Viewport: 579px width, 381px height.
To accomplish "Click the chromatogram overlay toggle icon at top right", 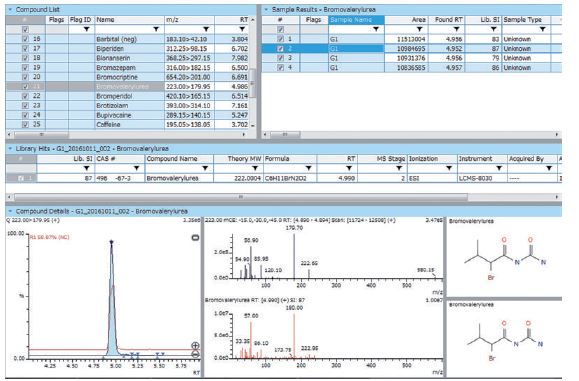I will pyautogui.click(x=196, y=237).
